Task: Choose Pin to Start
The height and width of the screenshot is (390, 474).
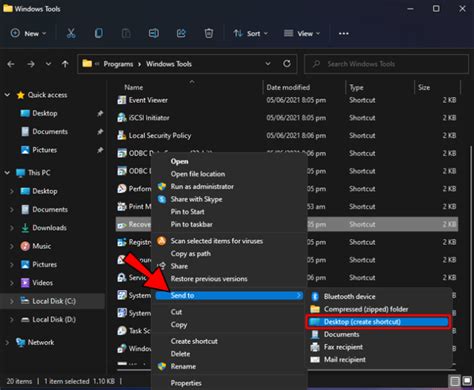Action: coord(188,212)
